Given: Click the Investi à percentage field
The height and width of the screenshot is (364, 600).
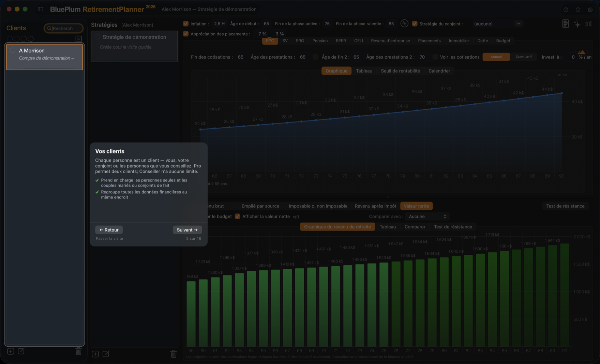Looking at the screenshot, I should [573, 57].
